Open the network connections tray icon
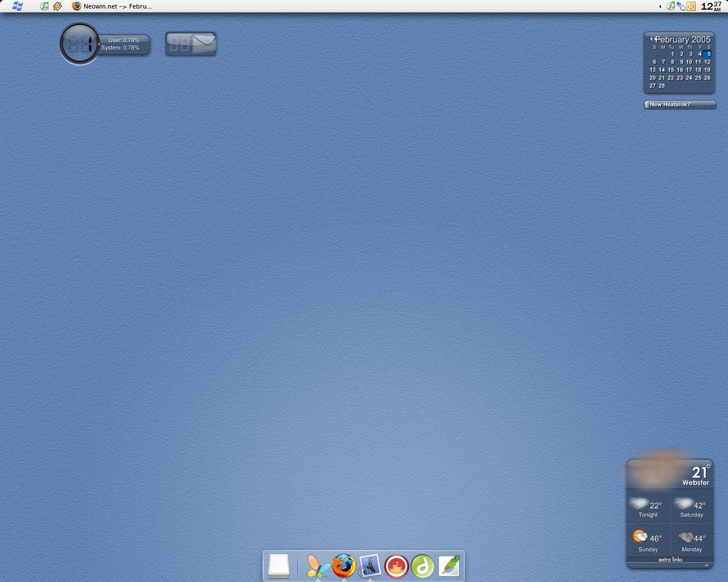The width and height of the screenshot is (728, 582). (x=681, y=6)
